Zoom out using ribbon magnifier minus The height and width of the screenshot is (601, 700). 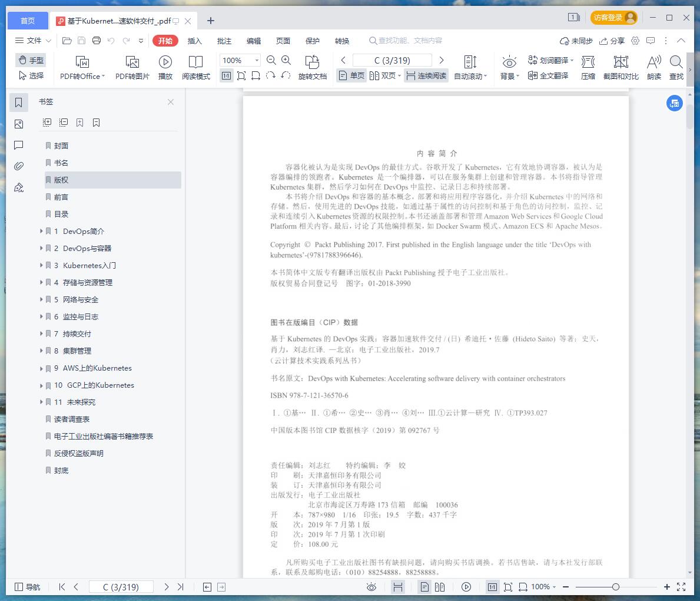click(x=271, y=60)
